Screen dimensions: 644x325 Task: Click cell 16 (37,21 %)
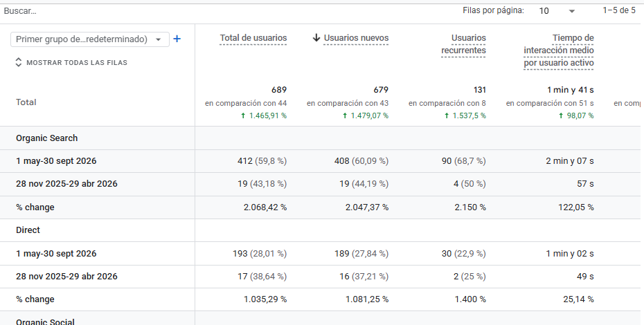tap(364, 277)
